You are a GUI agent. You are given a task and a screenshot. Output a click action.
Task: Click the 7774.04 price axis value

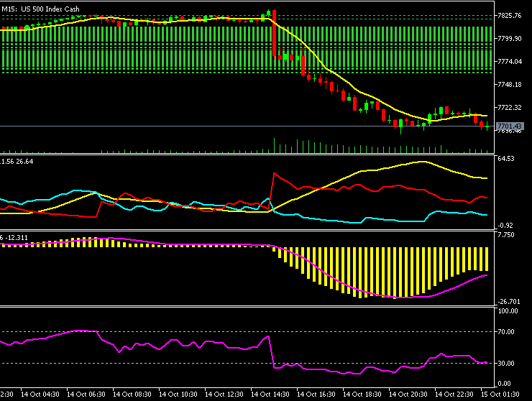[509, 61]
